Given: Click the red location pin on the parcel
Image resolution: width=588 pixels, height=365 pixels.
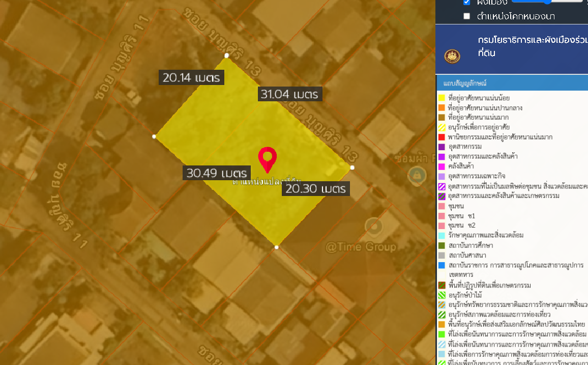Looking at the screenshot, I should [268, 160].
